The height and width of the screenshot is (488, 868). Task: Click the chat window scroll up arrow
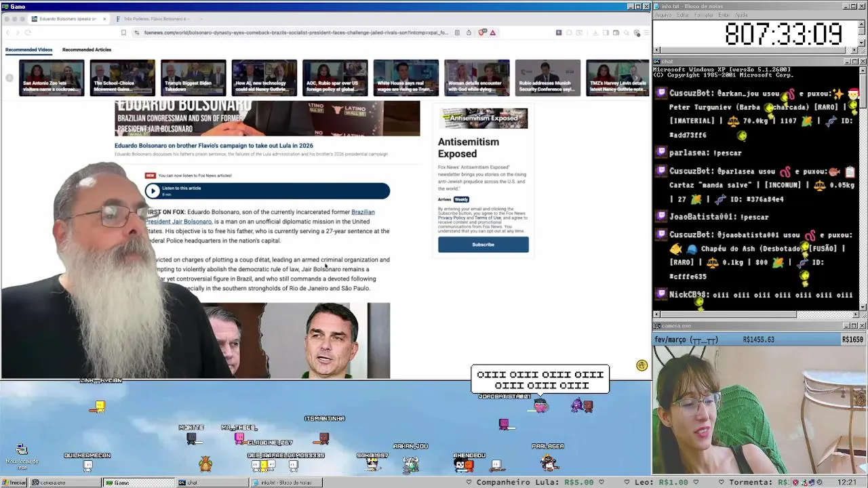(x=863, y=69)
